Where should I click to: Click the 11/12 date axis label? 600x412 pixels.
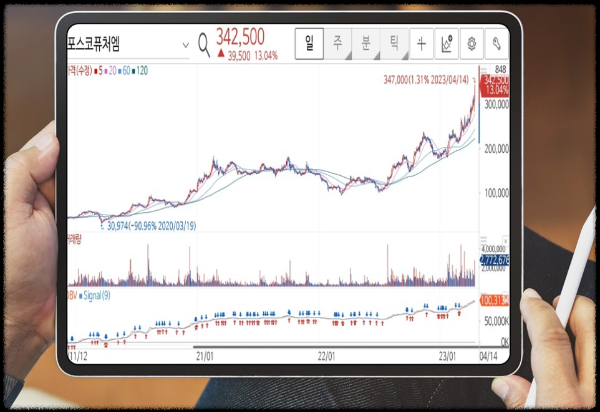tap(78, 356)
